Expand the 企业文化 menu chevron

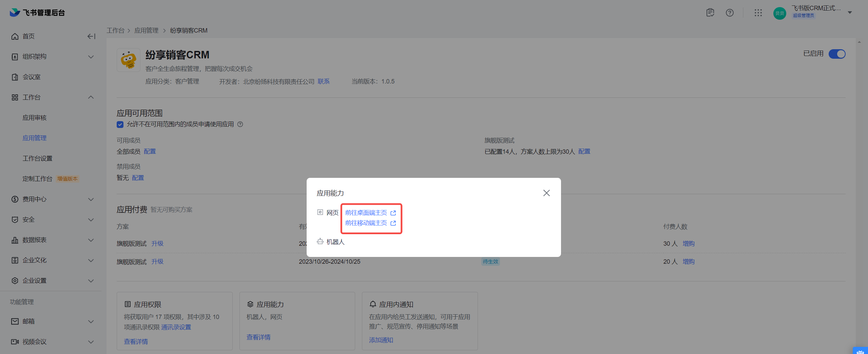click(91, 260)
